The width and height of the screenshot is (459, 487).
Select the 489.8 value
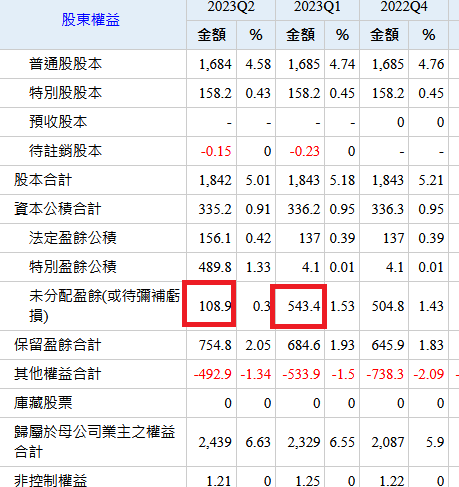[x=215, y=267]
